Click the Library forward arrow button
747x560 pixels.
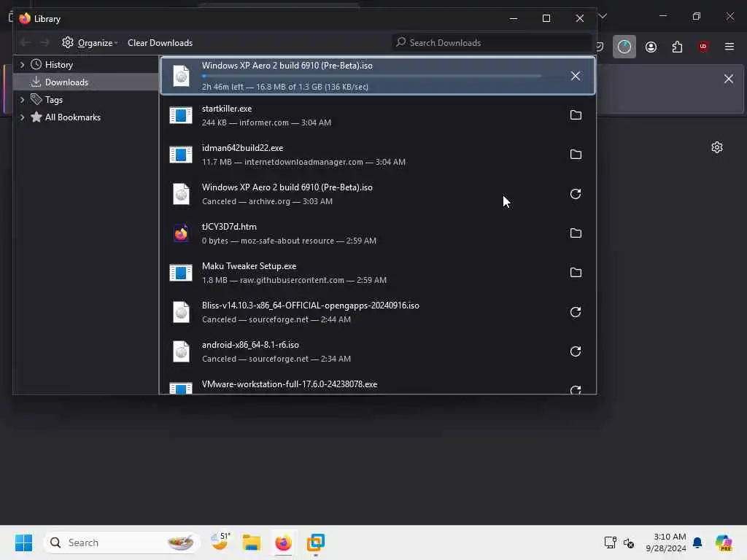44,43
